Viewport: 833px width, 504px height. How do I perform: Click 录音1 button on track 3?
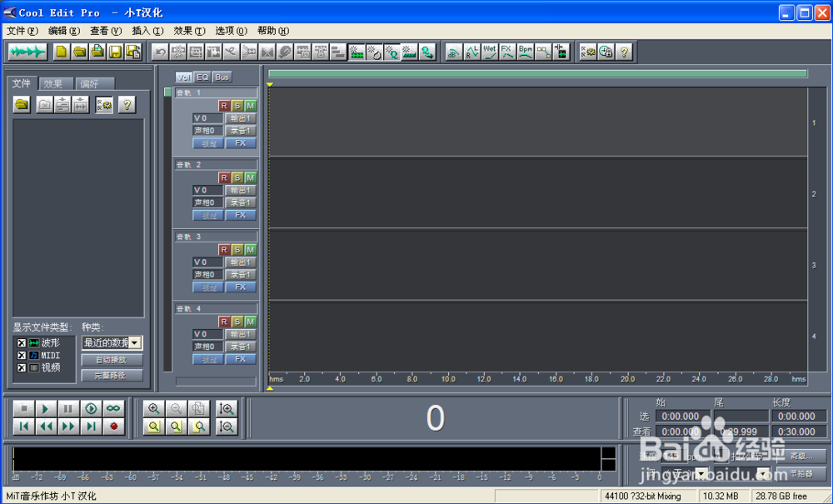241,275
